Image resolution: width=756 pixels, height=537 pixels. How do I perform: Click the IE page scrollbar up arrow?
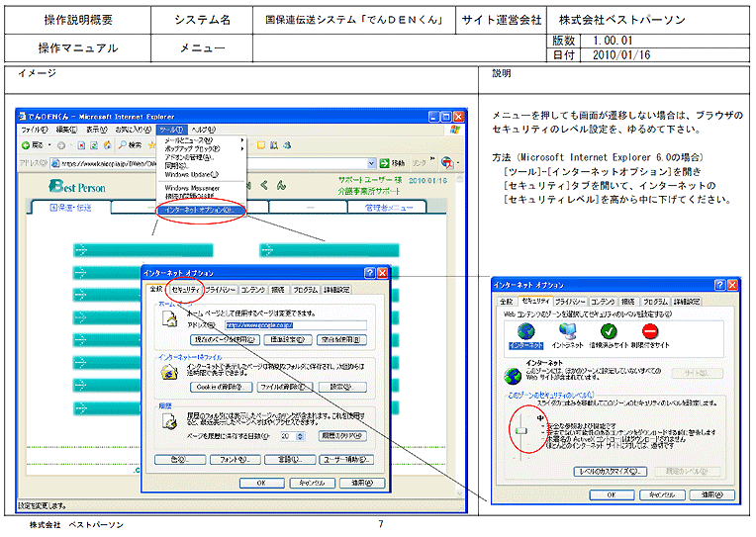tap(460, 179)
